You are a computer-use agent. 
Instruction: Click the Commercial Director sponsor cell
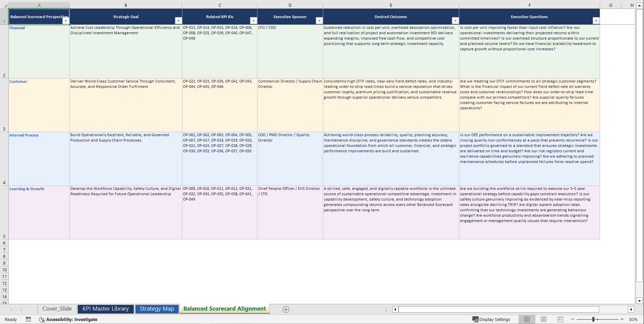(290, 105)
